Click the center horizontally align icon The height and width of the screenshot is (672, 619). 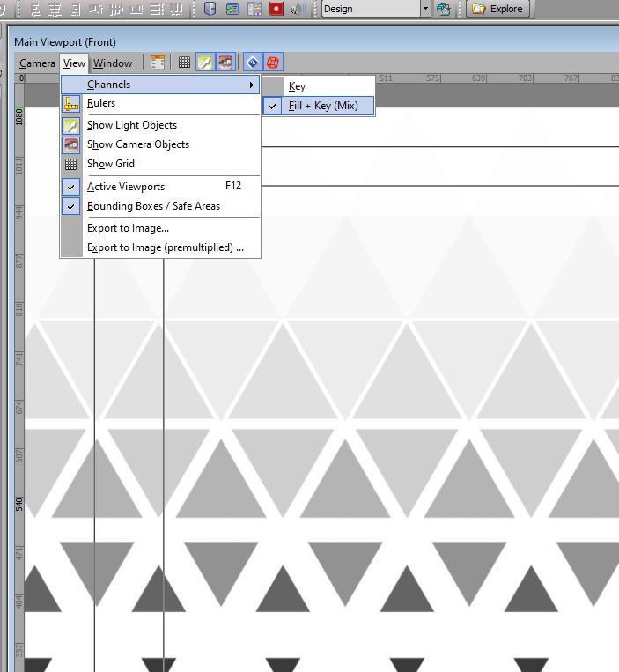tap(55, 9)
